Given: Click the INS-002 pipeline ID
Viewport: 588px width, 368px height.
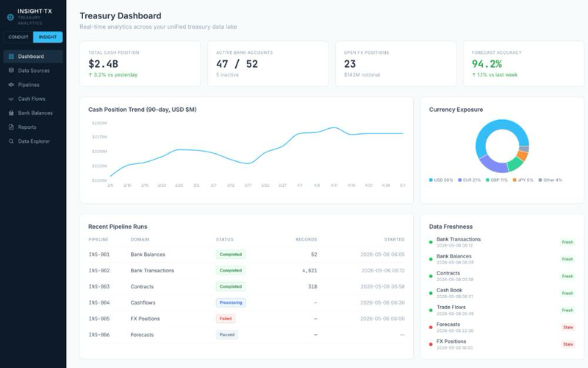Looking at the screenshot, I should (99, 270).
